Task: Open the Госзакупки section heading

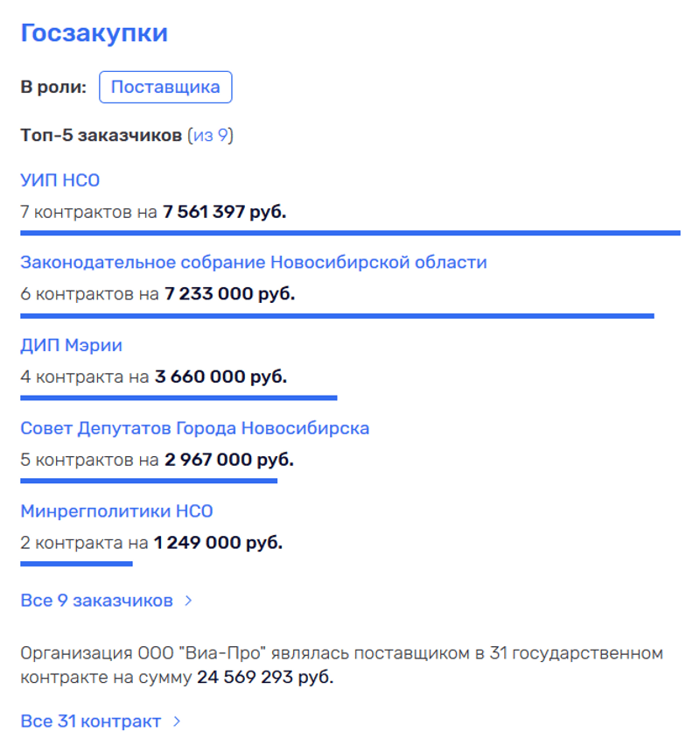Action: (94, 33)
